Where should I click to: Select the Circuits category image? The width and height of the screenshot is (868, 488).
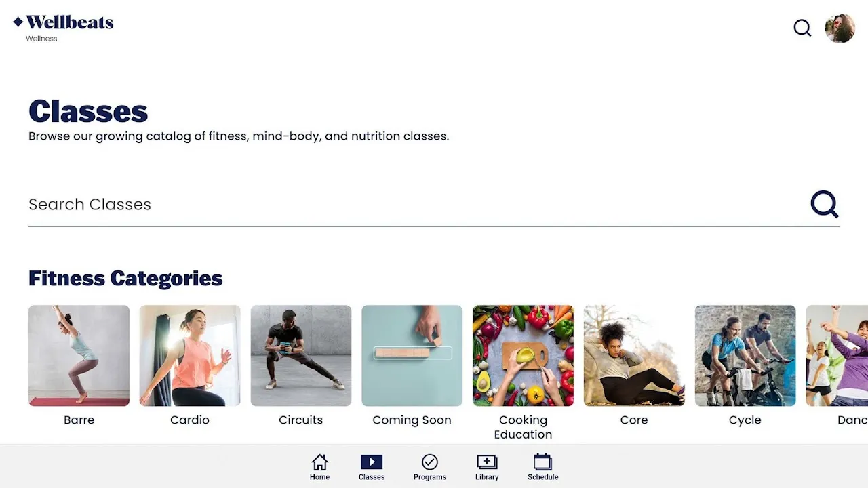click(x=301, y=356)
